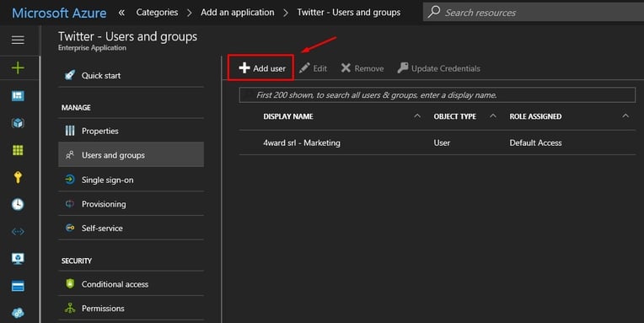Open the monitor icon in the sidebar
This screenshot has width=644, height=323.
(18, 258)
